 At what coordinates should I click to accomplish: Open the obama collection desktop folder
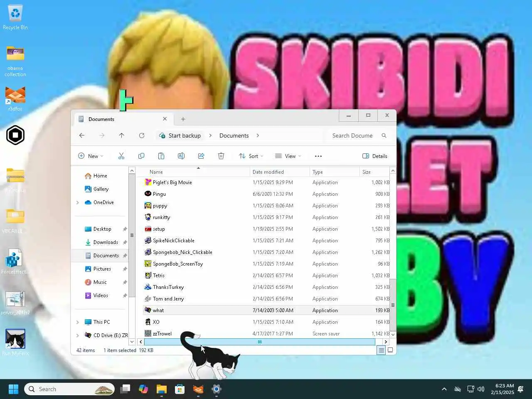15,61
